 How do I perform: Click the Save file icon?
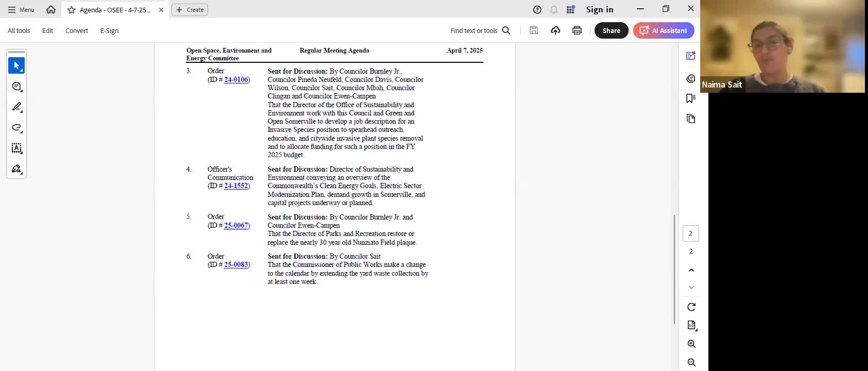coord(534,30)
